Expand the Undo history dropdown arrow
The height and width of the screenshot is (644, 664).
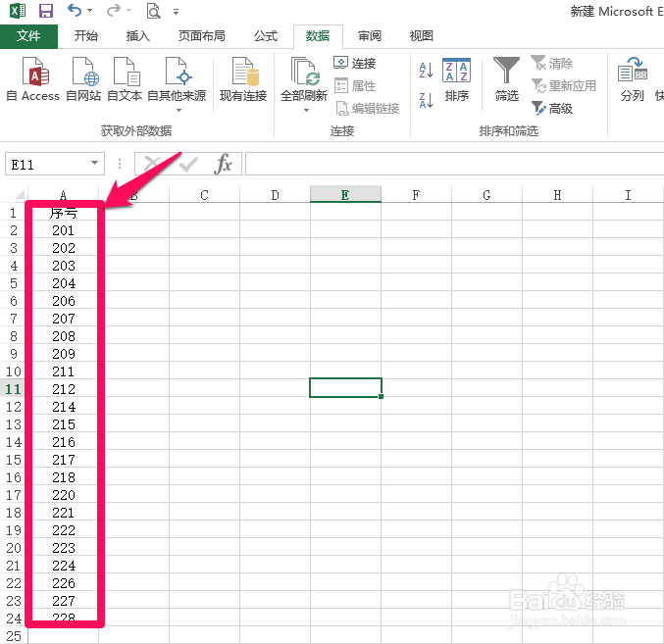point(90,10)
